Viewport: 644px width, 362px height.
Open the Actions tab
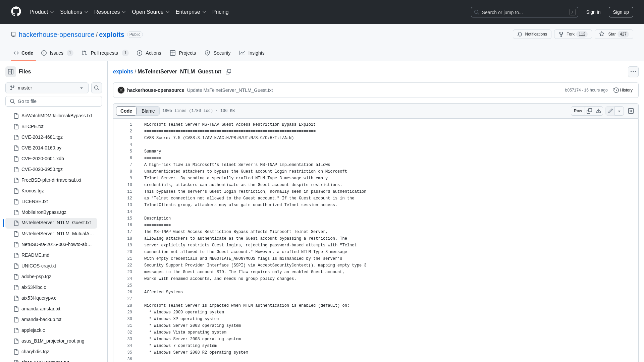coord(149,53)
